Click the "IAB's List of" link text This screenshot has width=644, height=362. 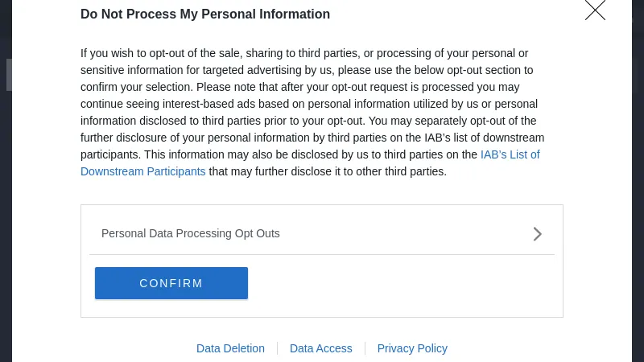[510, 154]
